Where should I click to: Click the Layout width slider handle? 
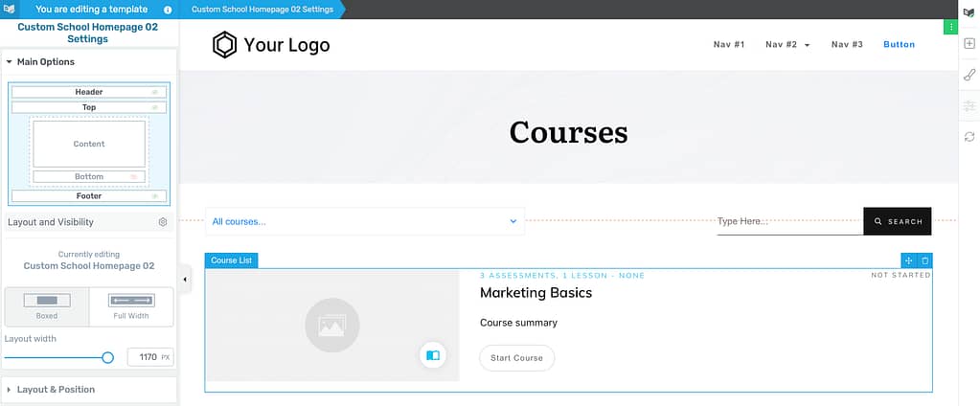pos(107,357)
